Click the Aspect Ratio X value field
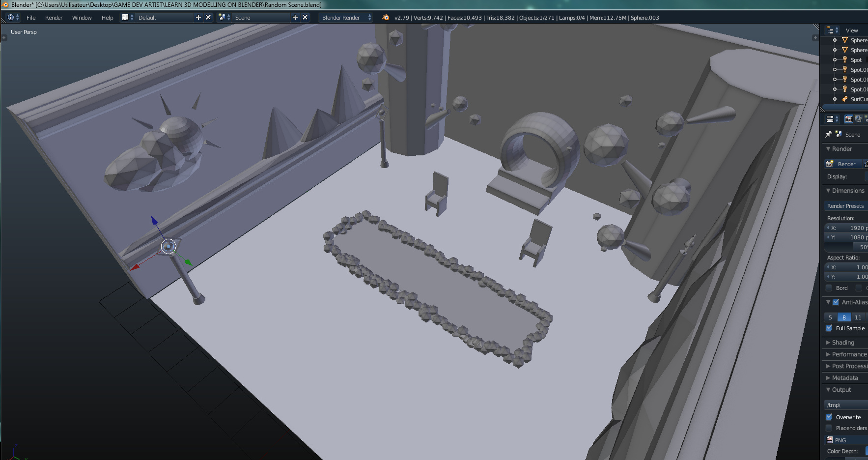 click(x=846, y=267)
